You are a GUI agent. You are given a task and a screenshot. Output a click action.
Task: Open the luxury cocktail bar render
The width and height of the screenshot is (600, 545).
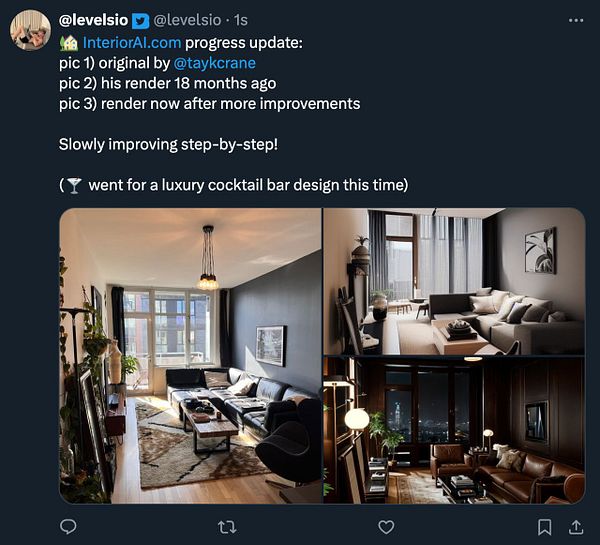tap(454, 430)
